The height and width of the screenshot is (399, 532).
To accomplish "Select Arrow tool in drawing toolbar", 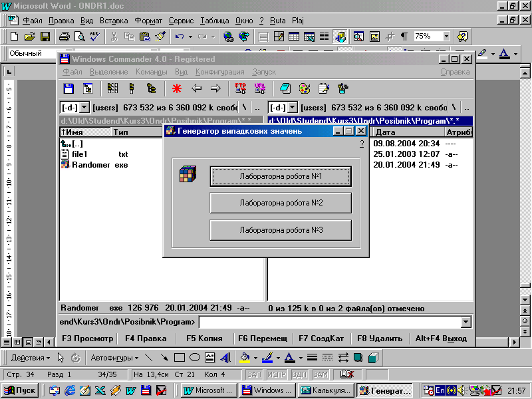I will click(x=164, y=358).
